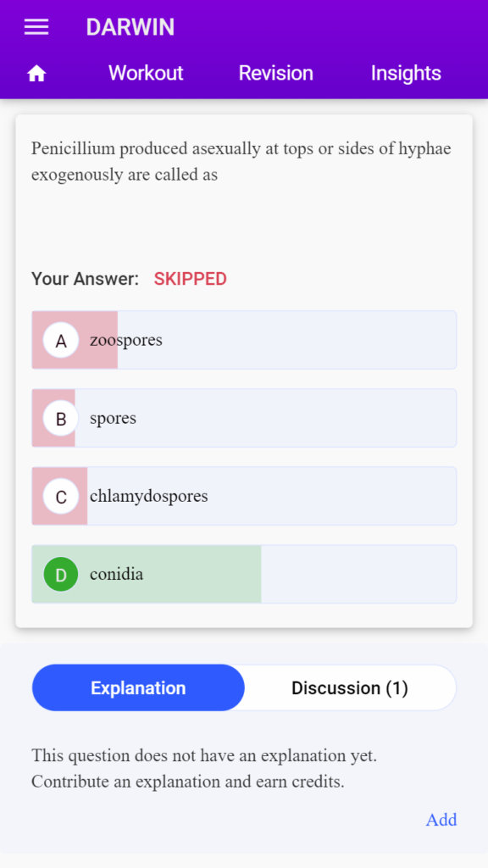488x868 pixels.
Task: Click the DARWIN app title
Action: pos(130,27)
